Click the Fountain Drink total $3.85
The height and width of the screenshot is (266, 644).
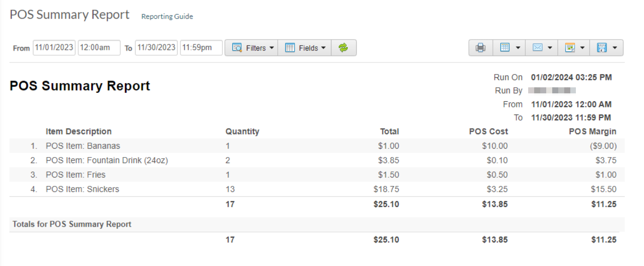point(389,160)
